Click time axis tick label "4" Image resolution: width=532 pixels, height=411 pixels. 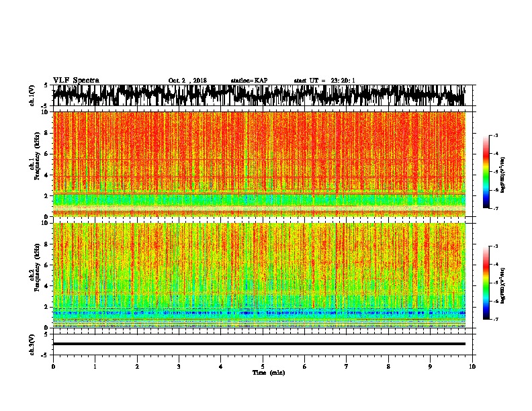pyautogui.click(x=221, y=367)
